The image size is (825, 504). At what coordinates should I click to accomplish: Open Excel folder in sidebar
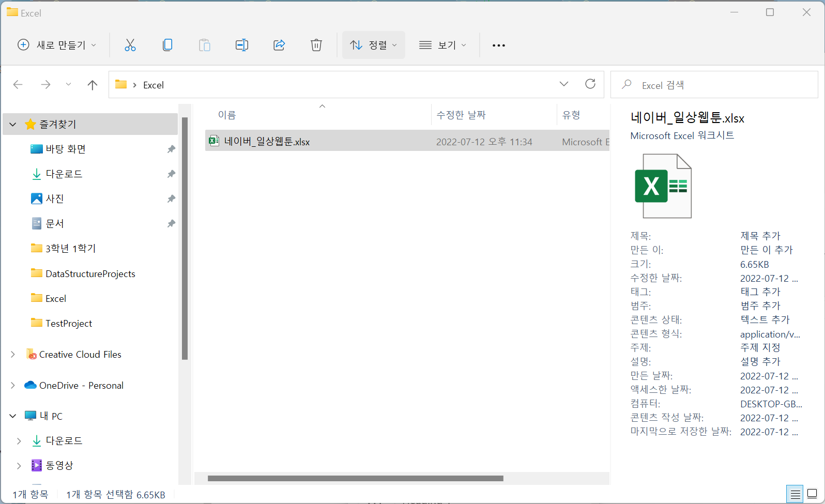coord(56,299)
